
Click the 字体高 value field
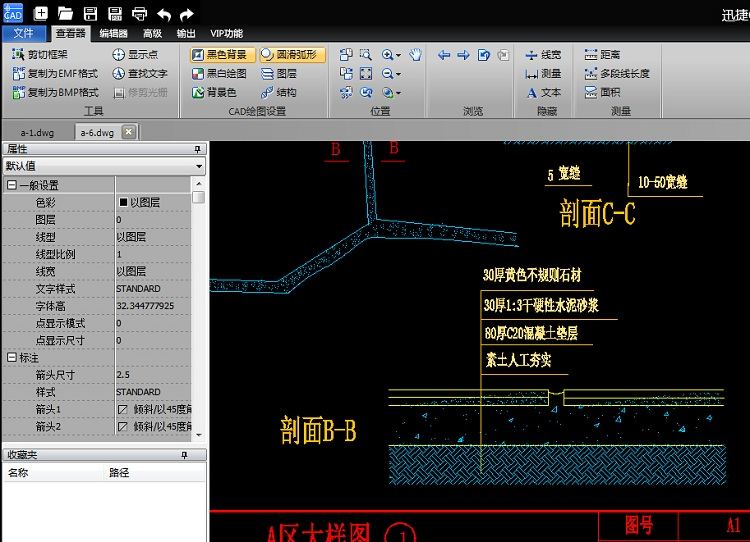(150, 306)
